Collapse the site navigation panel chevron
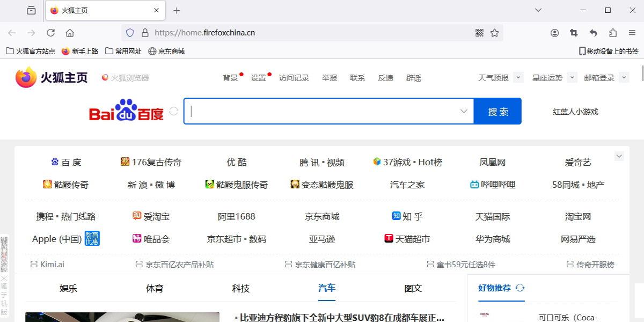 619,156
